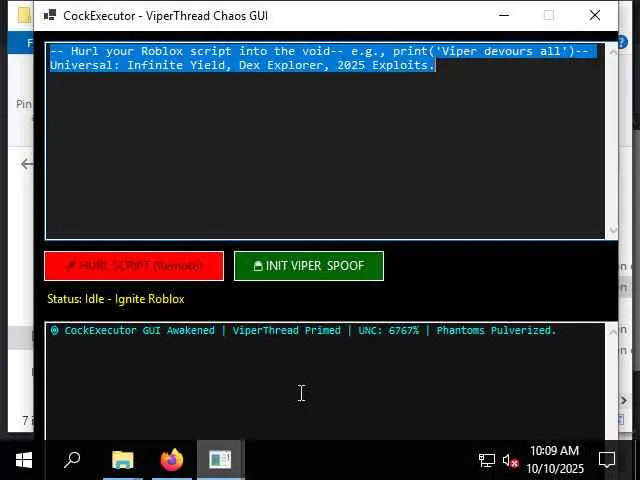Screen dimensions: 640x480
Task: Click the 'UNC: 6767%' text in the log
Action: pyautogui.click(x=389, y=330)
